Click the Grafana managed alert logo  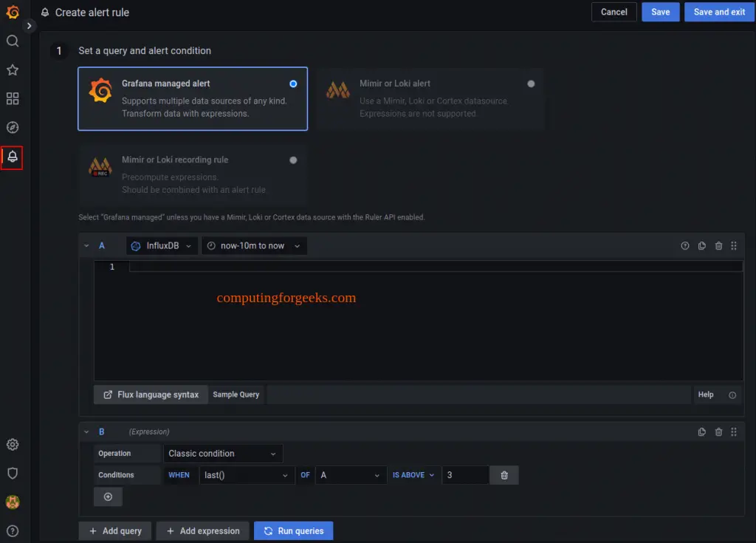pyautogui.click(x=100, y=90)
